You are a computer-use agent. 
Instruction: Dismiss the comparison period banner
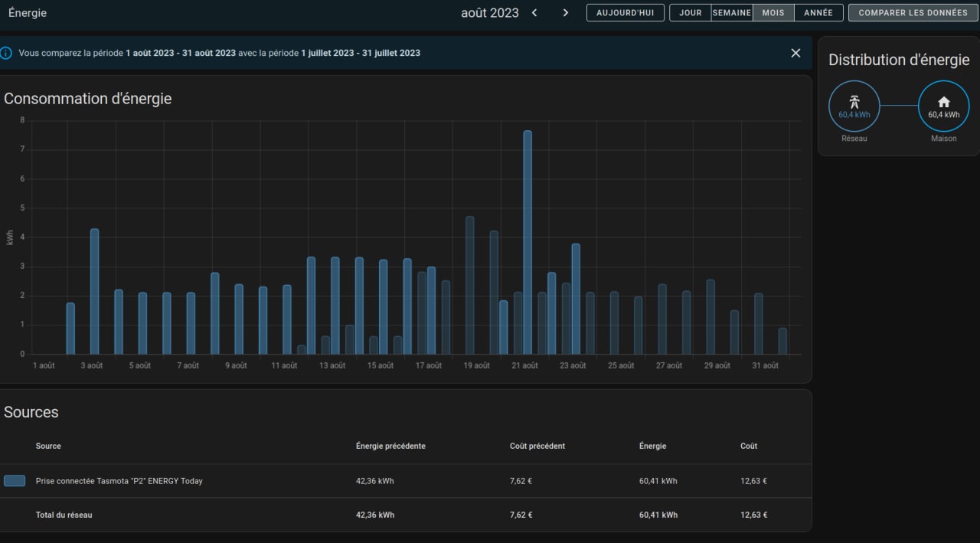pyautogui.click(x=795, y=53)
